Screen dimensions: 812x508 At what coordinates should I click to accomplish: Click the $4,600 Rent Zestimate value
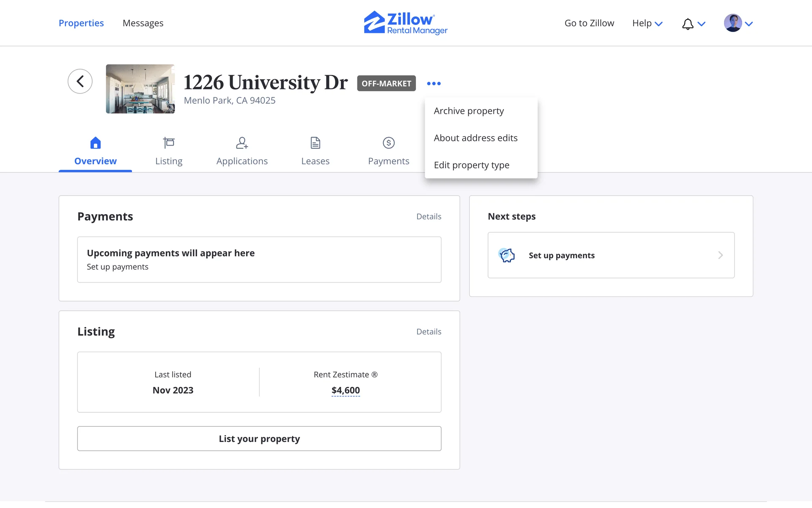[x=346, y=390]
